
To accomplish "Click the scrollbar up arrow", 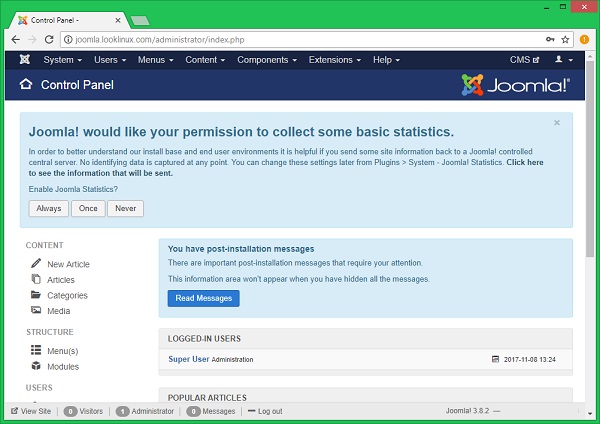I will (590, 56).
